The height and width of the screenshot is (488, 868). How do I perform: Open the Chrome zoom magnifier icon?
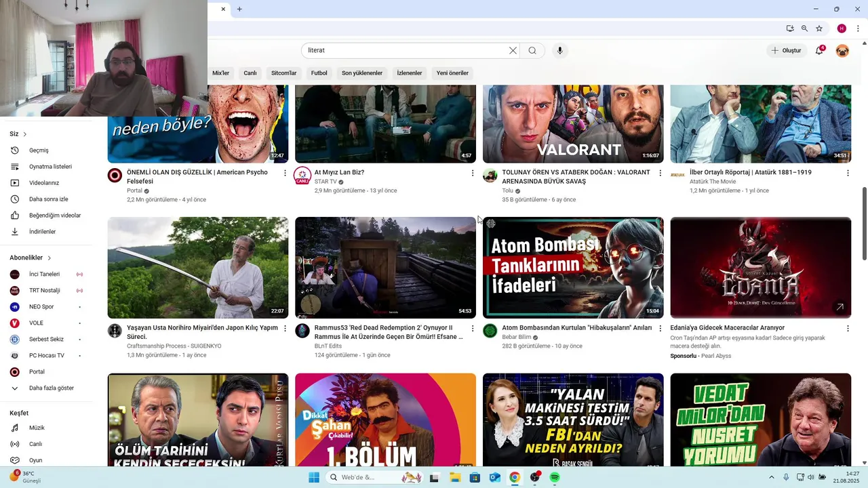pyautogui.click(x=804, y=28)
